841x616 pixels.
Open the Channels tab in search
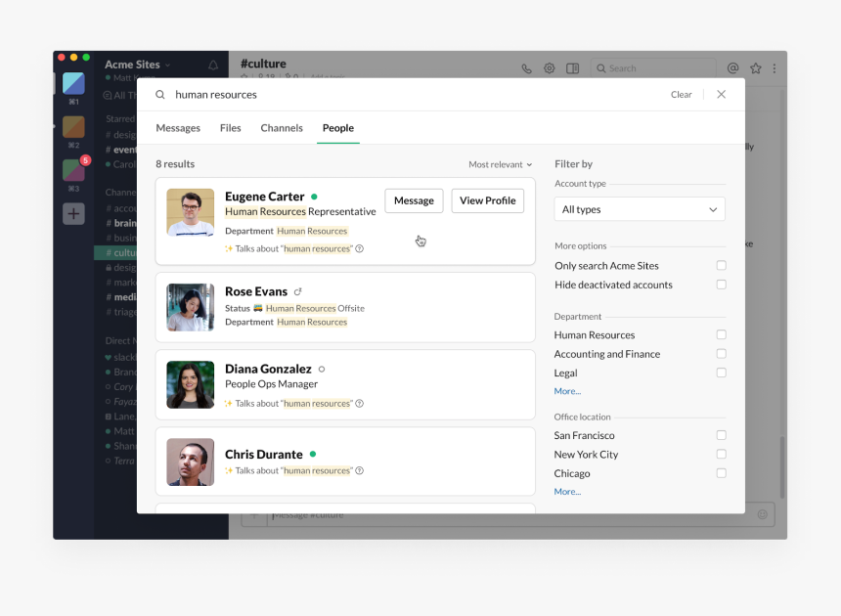pyautogui.click(x=282, y=127)
